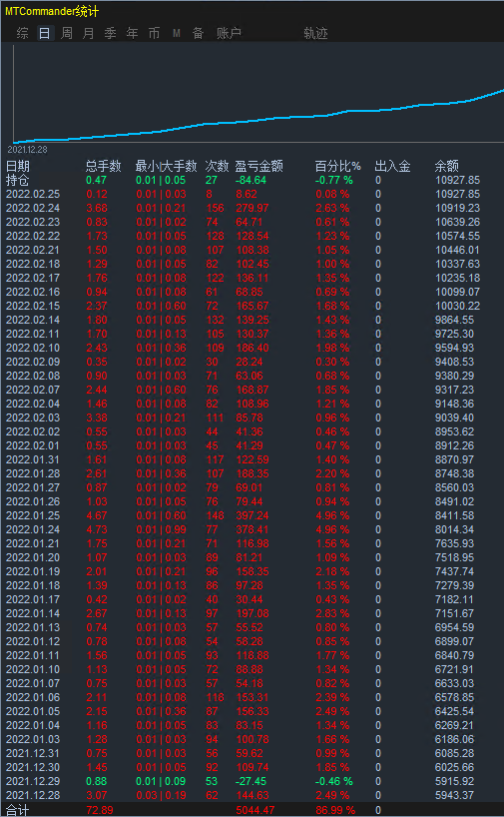The image size is (504, 817).
Task: Select the 2022.02.24 date row
Action: point(33,208)
